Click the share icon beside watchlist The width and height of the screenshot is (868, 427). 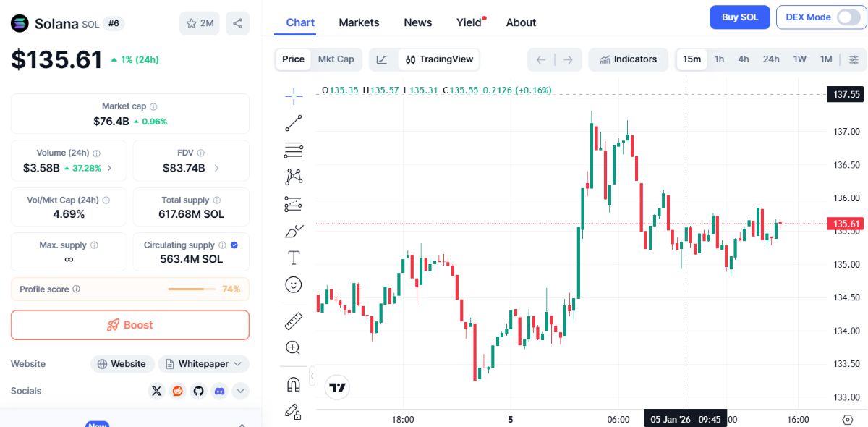[237, 23]
